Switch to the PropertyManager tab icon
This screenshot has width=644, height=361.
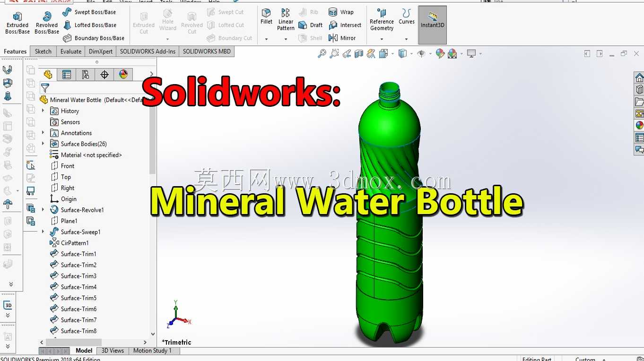click(x=67, y=75)
